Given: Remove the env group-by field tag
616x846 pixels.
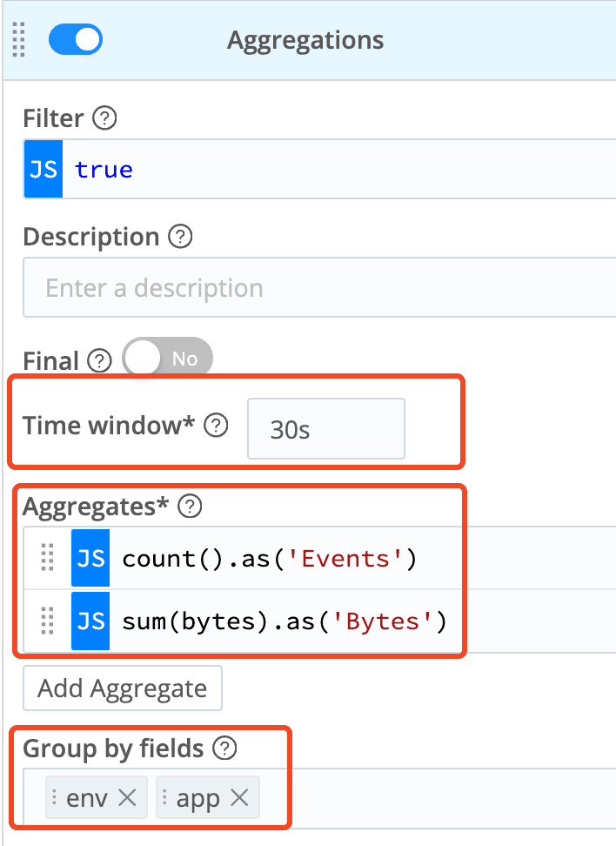Looking at the screenshot, I should coord(127,798).
